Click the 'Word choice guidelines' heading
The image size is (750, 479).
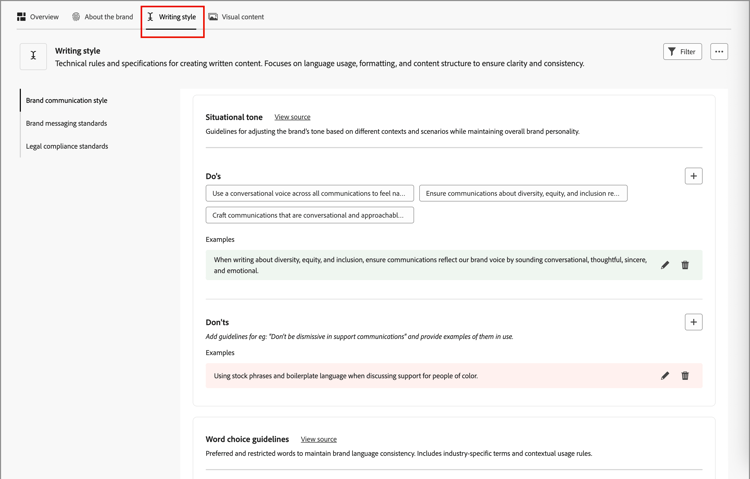[x=247, y=439]
